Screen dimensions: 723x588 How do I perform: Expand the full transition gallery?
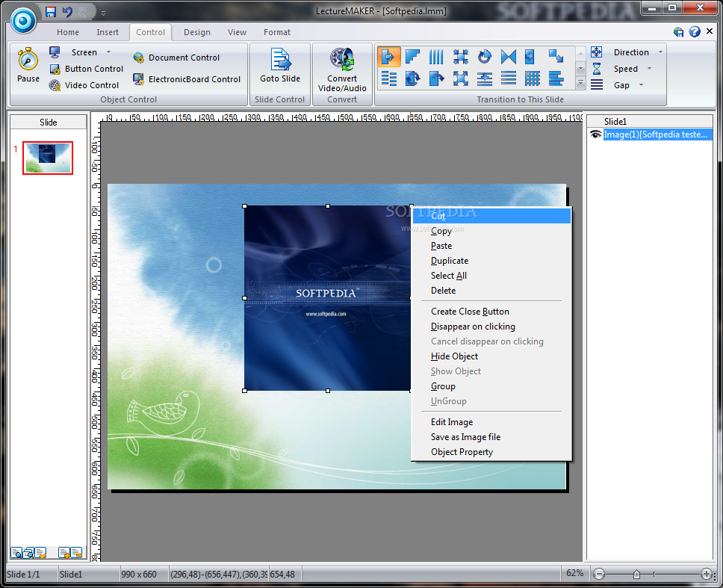click(x=580, y=84)
